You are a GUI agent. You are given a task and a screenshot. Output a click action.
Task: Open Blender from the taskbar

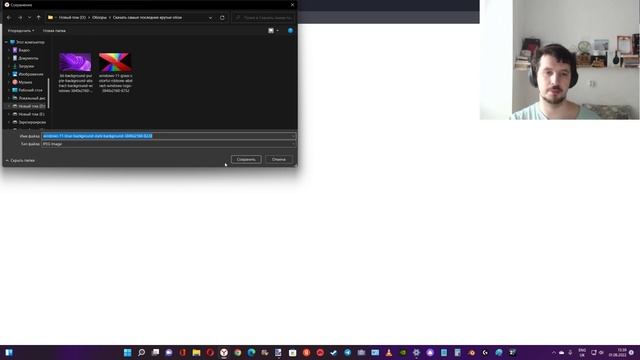pyautogui.click(x=471, y=353)
